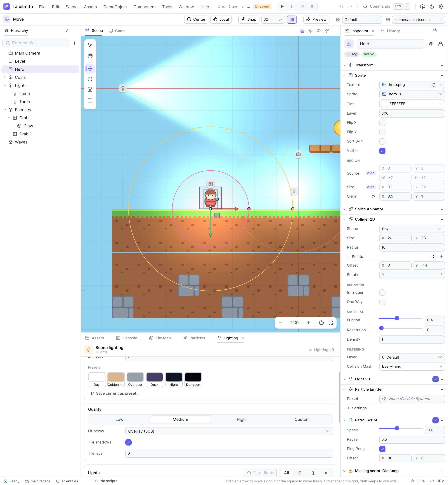This screenshot has width=448, height=485.
Task: Switch to the Game tab
Action: click(117, 31)
